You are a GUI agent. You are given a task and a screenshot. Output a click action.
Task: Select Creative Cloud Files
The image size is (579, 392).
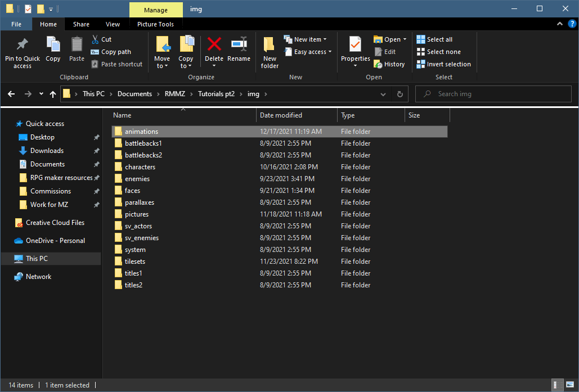tap(55, 223)
